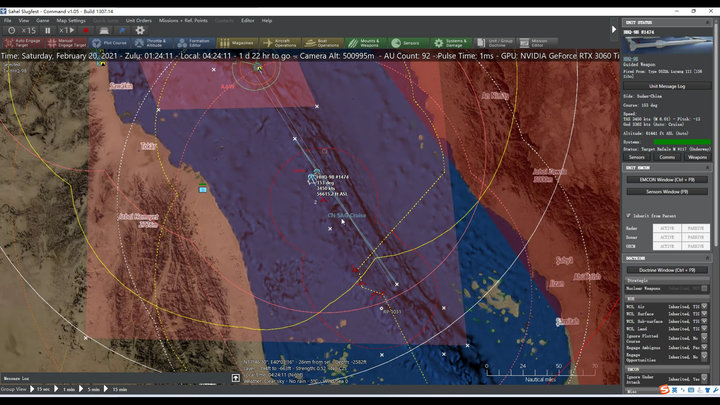The image size is (720, 405).
Task: Open the View menu
Action: [x=24, y=21]
